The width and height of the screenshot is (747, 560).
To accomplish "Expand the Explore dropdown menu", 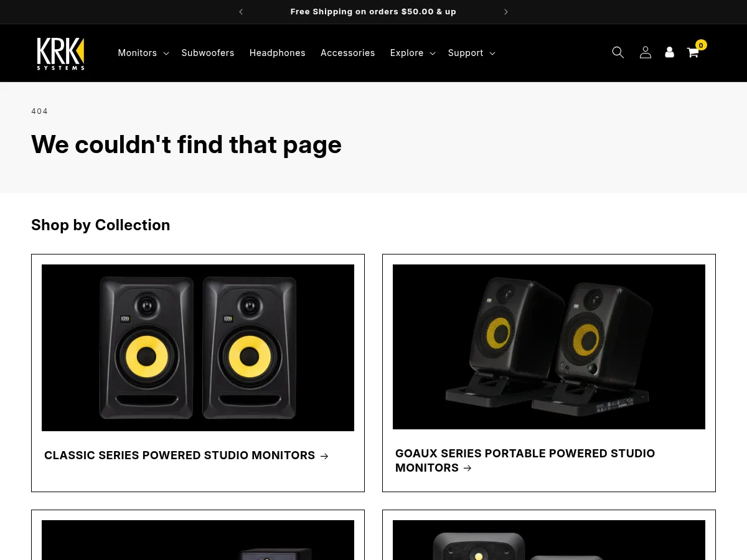I will 412,53.
